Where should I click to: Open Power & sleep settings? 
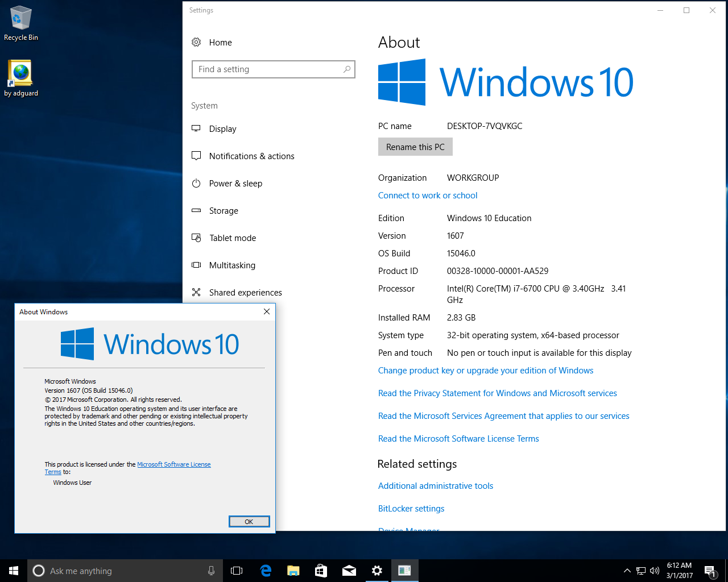235,184
